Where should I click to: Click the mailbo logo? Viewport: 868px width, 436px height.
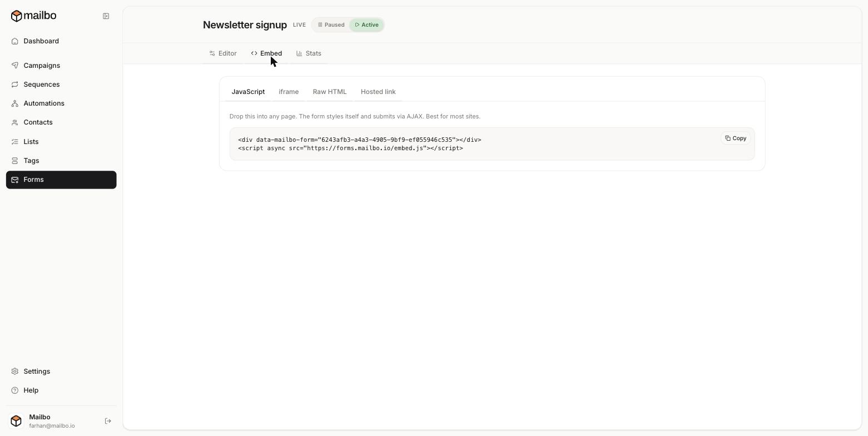(33, 16)
